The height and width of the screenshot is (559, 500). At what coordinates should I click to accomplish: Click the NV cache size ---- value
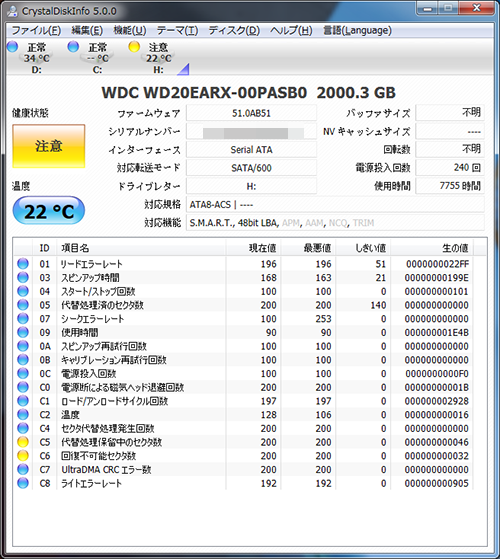[x=450, y=132]
